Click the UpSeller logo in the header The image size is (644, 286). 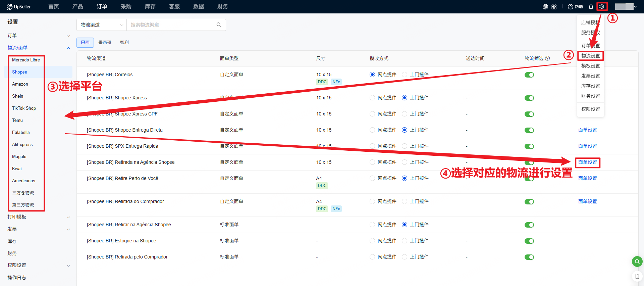point(19,7)
